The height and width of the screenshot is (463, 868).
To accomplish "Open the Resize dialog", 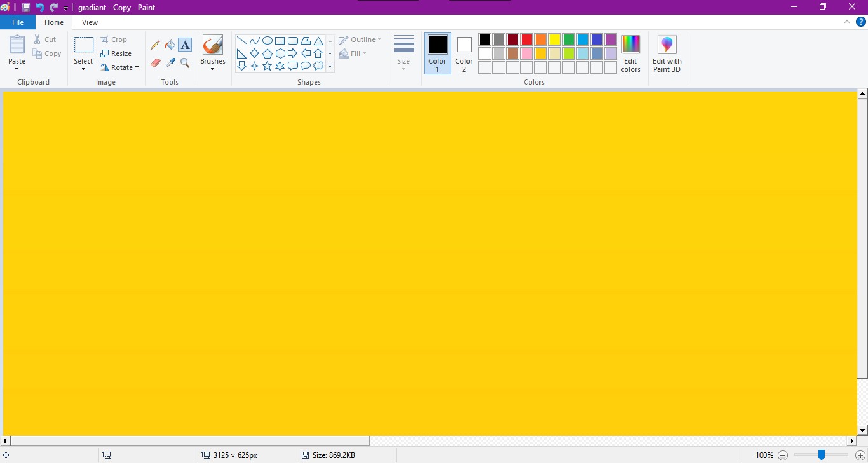I will 116,53.
